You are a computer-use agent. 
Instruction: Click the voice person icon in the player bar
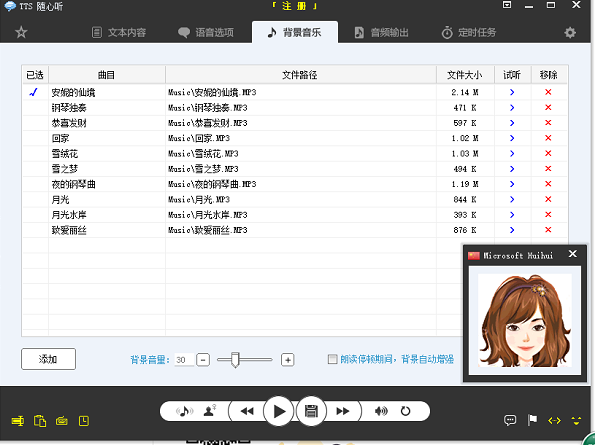(209, 411)
